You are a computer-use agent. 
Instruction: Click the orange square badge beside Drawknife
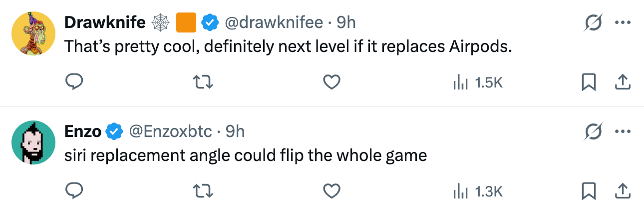click(x=186, y=22)
